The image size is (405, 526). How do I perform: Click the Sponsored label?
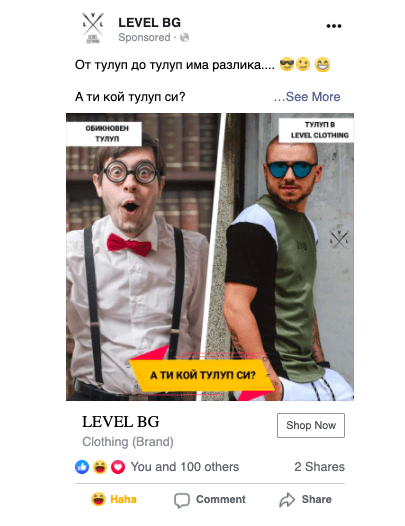(x=144, y=38)
